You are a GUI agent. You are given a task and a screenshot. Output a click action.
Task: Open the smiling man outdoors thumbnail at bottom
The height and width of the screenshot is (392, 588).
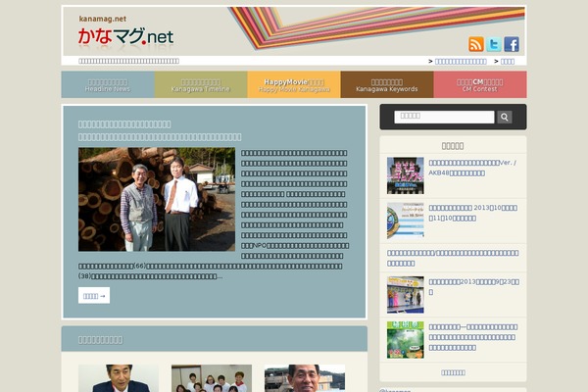pyautogui.click(x=305, y=378)
